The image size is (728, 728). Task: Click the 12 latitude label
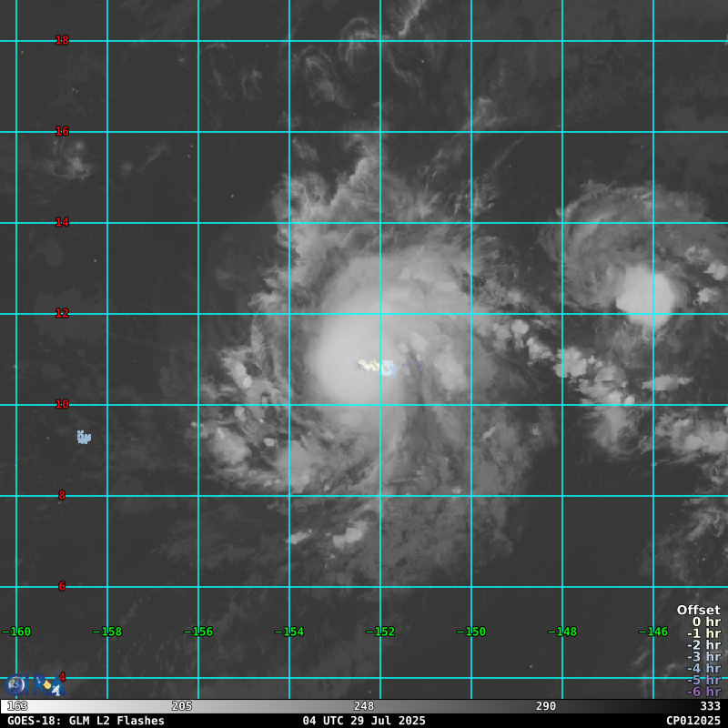click(x=62, y=313)
